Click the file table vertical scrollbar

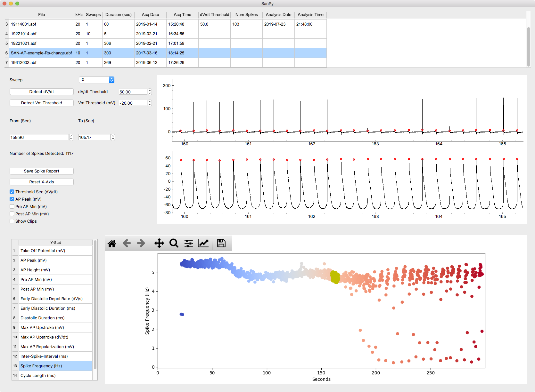(529, 47)
